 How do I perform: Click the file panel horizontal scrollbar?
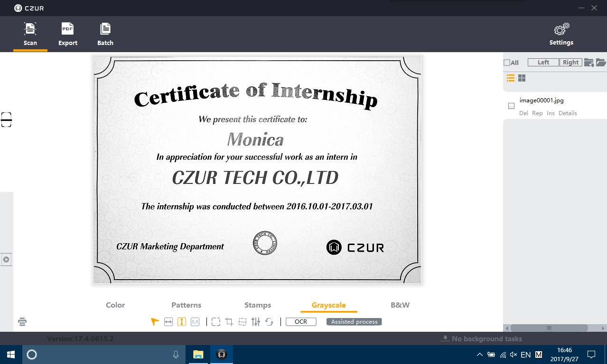point(549,328)
